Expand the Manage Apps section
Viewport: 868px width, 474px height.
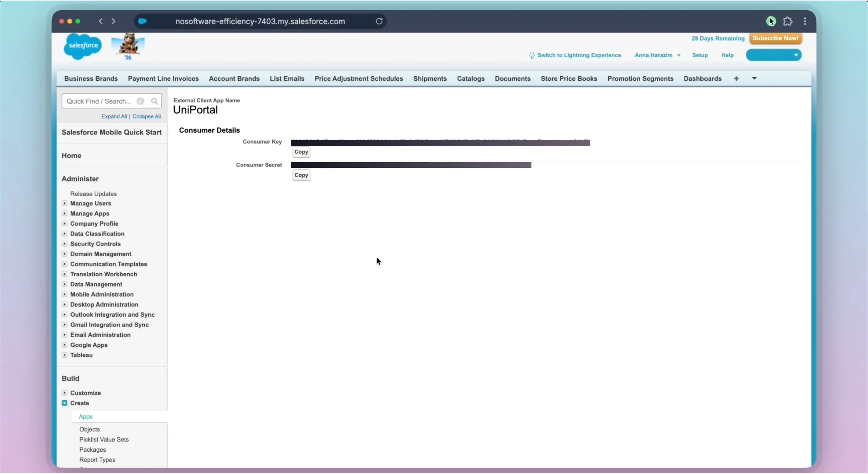click(64, 213)
